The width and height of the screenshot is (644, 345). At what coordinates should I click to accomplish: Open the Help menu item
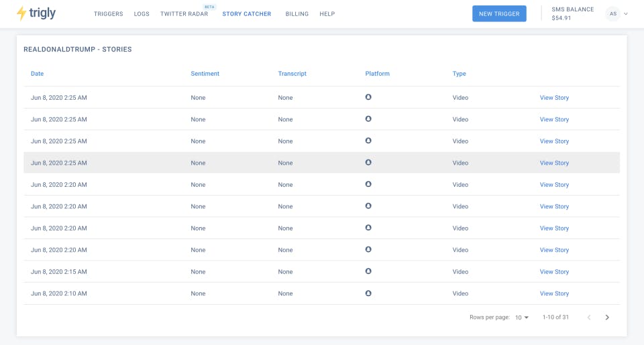point(327,14)
